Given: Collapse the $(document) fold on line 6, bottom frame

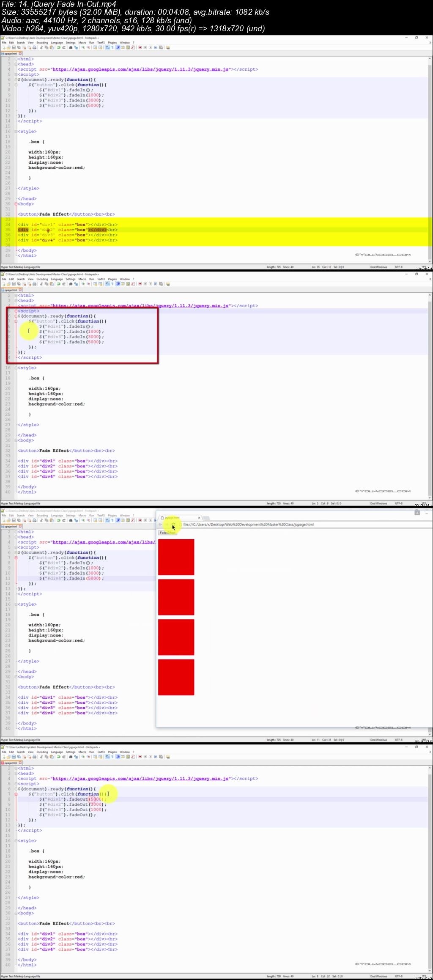Looking at the screenshot, I should 16,789.
